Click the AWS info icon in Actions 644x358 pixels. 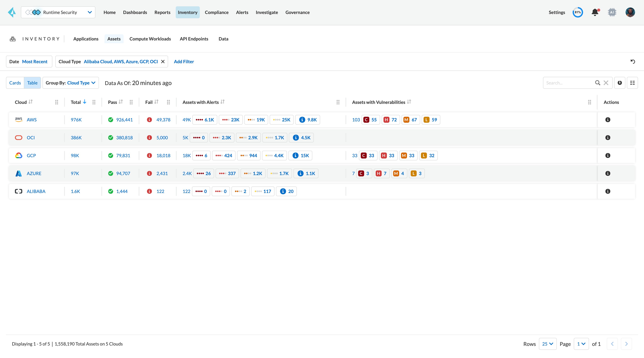(608, 120)
